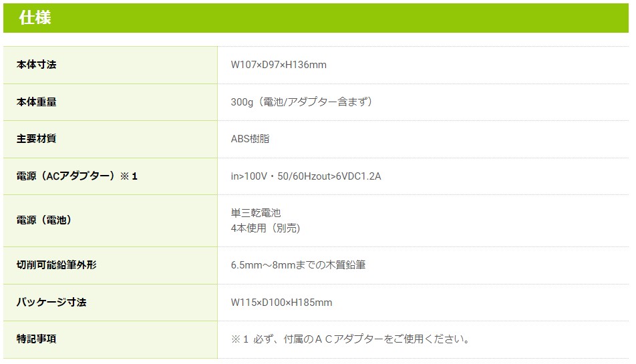636x364 pixels.
Task: Click the 切削可能鉛筆外形 row label
Action: point(56,264)
